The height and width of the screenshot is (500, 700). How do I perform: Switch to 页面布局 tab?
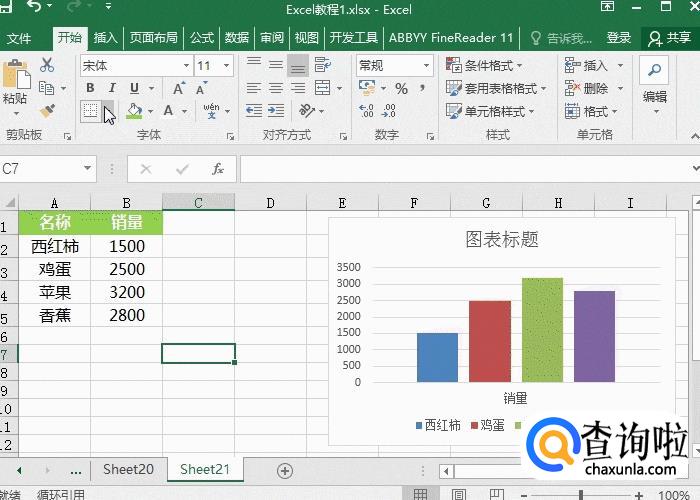point(154,38)
